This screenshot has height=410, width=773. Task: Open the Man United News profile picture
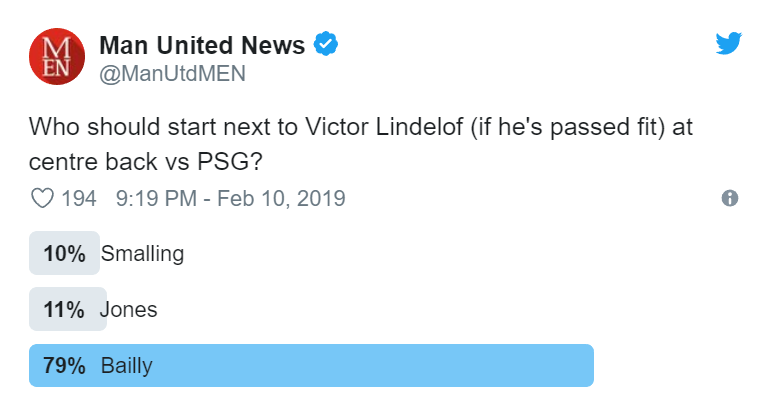coord(55,57)
